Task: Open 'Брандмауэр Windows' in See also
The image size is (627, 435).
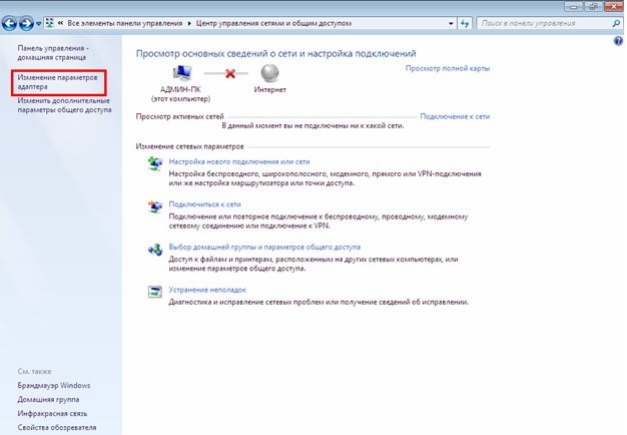Action: pos(54,385)
